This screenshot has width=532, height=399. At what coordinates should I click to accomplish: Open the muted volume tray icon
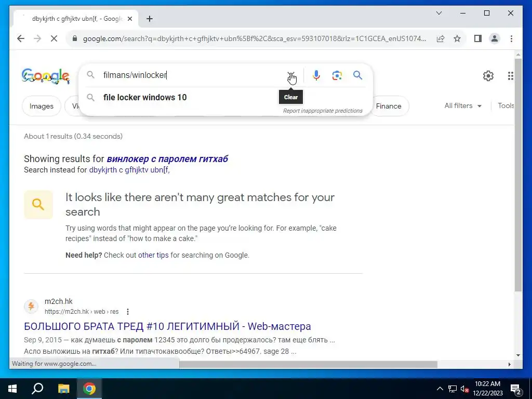click(465, 389)
